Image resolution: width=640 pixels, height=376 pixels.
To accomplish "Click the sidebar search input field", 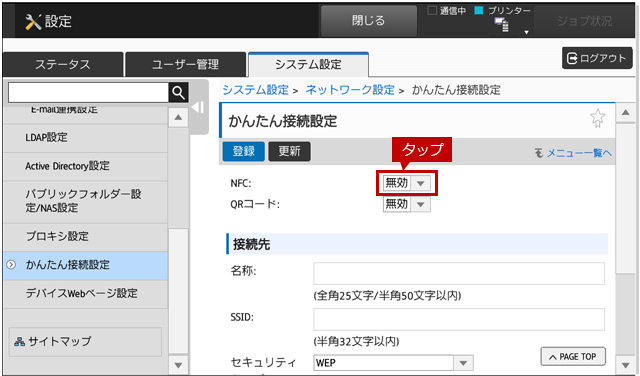I will pos(88,93).
